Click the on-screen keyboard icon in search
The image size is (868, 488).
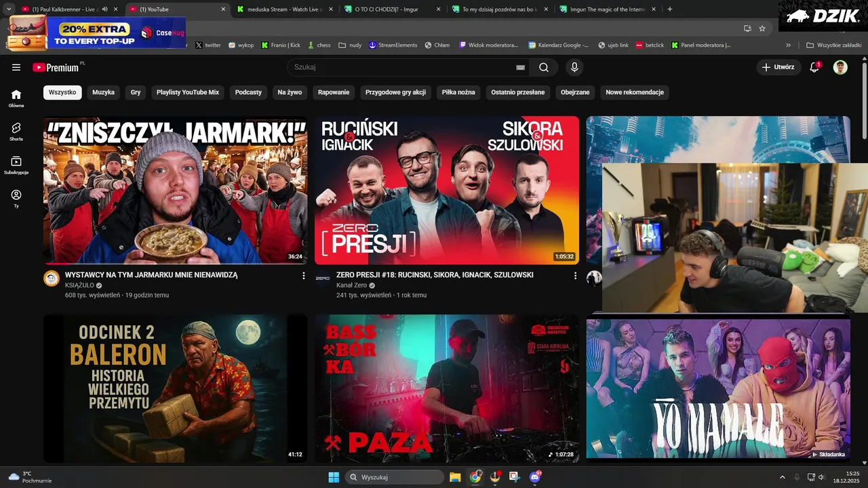520,67
